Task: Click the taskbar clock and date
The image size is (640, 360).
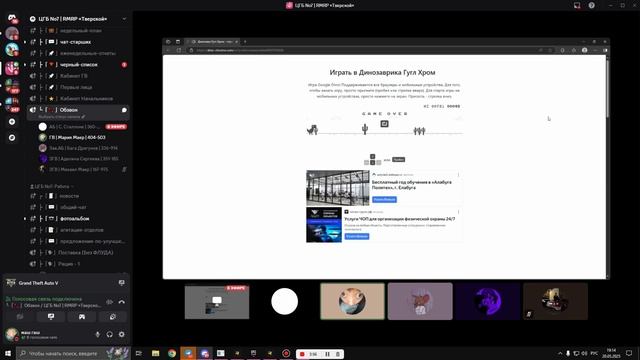Action: tap(611, 353)
